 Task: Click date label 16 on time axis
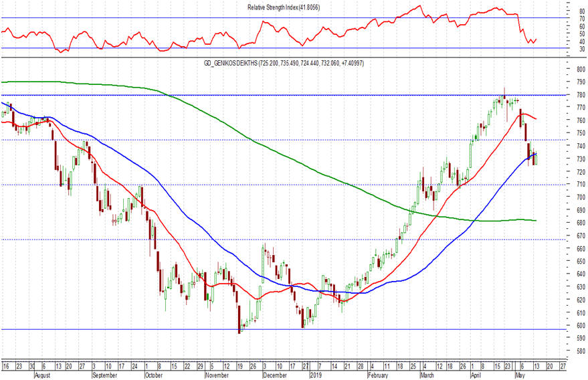(5, 367)
